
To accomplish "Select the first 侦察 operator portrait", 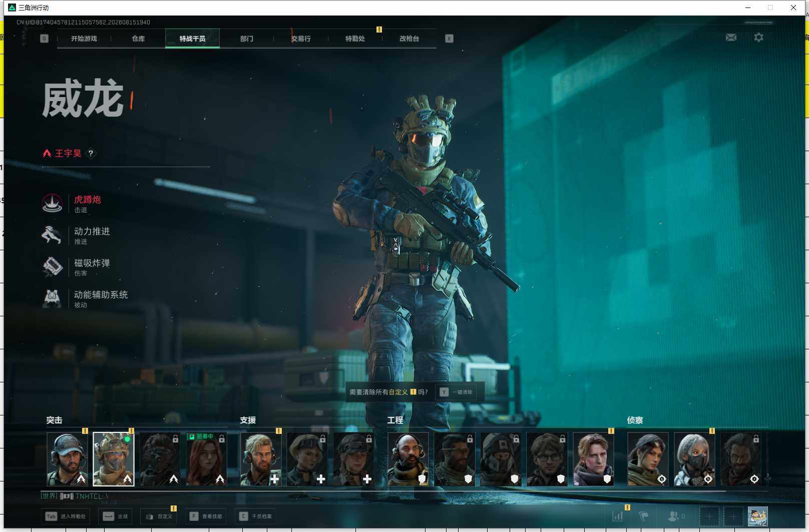I will click(648, 459).
